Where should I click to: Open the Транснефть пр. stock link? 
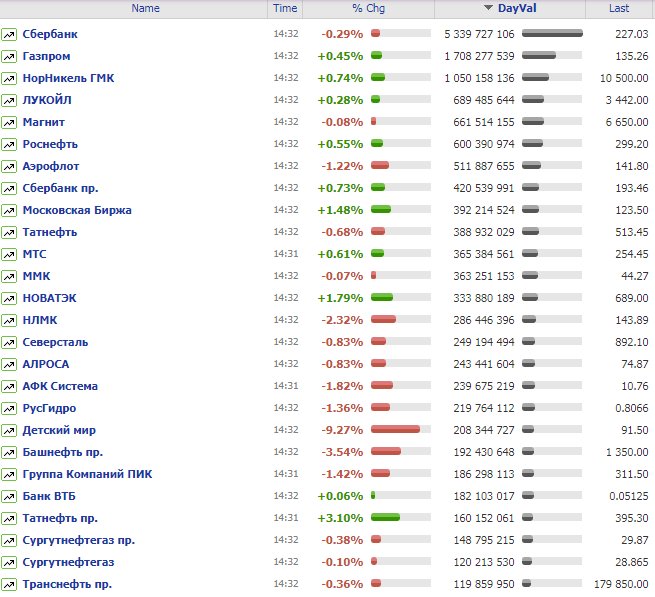point(67,584)
